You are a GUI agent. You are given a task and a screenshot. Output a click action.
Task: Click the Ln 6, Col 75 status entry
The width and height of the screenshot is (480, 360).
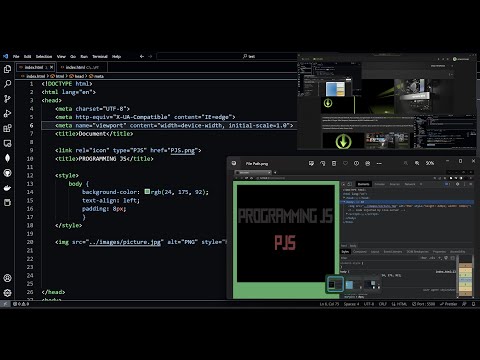click(x=329, y=304)
